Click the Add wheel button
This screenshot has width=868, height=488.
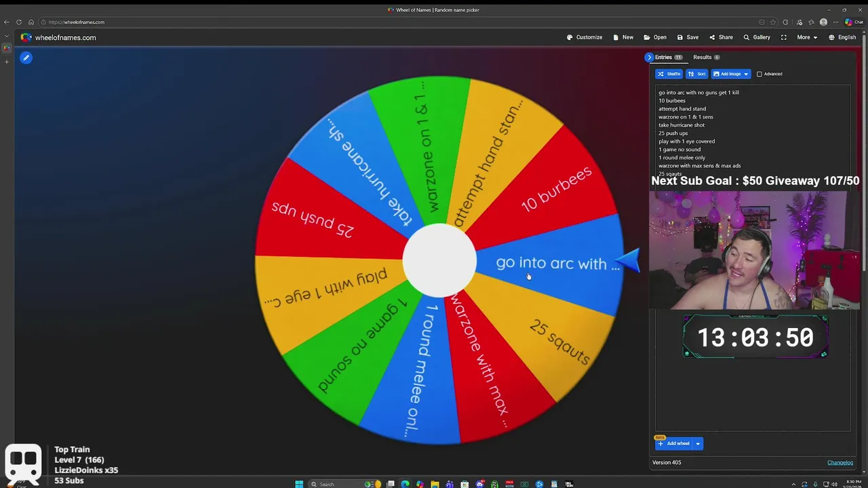pos(673,443)
